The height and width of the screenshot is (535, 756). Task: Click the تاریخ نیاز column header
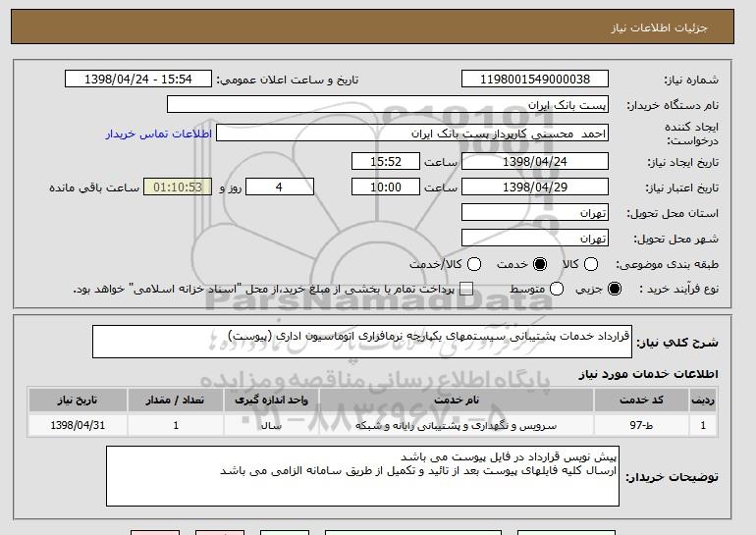(78, 401)
